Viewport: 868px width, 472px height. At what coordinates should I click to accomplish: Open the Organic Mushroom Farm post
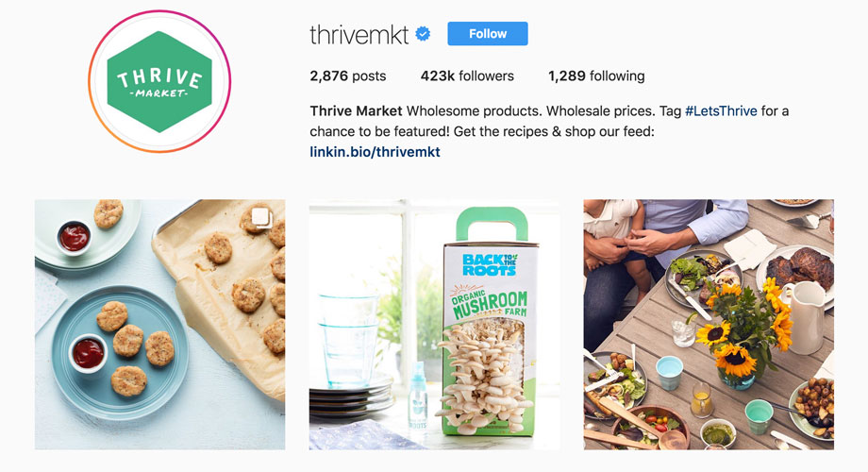coord(435,325)
